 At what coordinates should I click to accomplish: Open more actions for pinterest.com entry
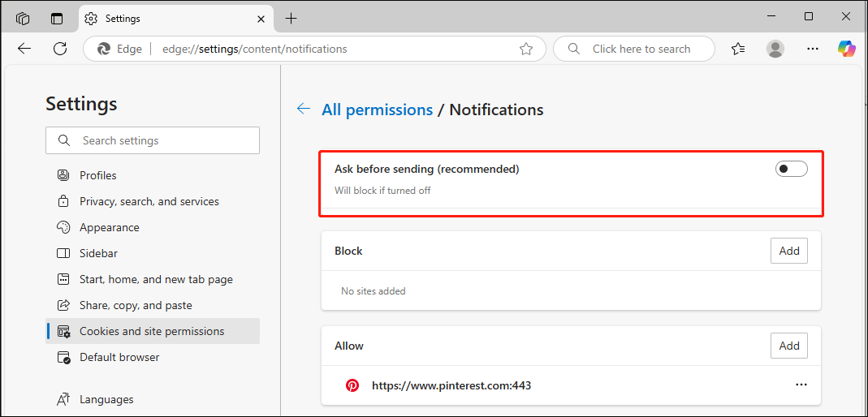pos(801,385)
